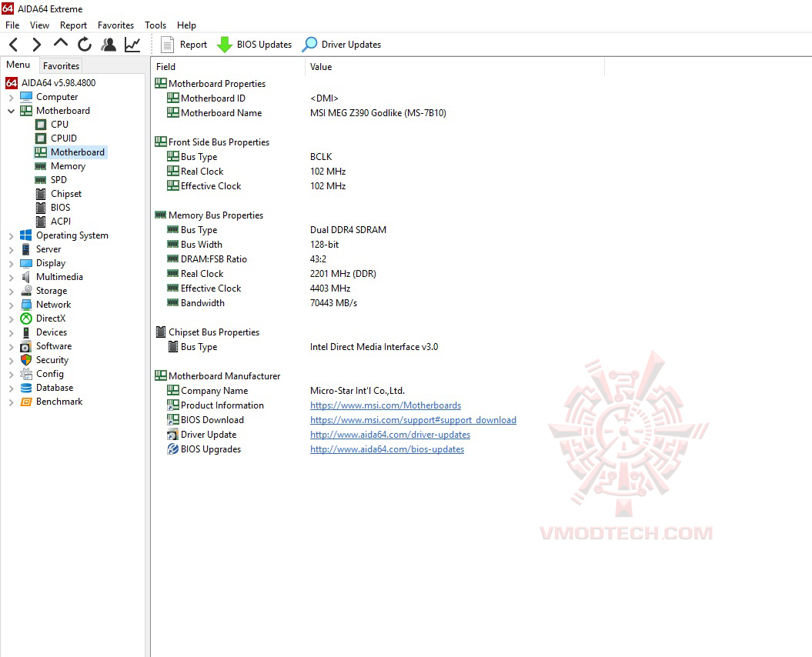Click the value 4403 MHz
The image size is (812, 657).
[x=330, y=288]
